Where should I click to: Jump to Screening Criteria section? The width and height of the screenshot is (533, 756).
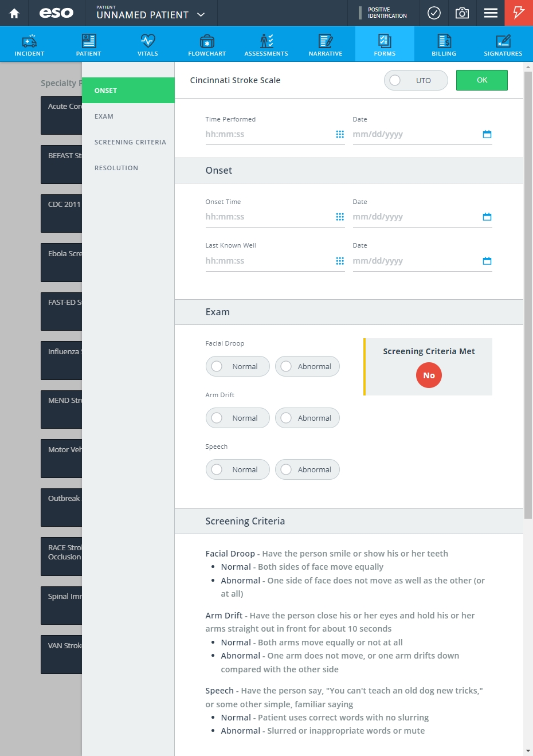point(128,142)
